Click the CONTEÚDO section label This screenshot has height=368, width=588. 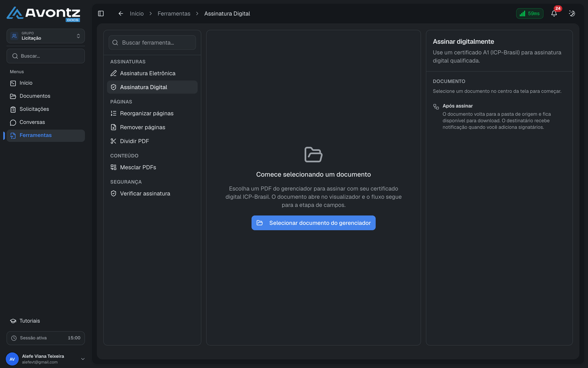(x=124, y=156)
